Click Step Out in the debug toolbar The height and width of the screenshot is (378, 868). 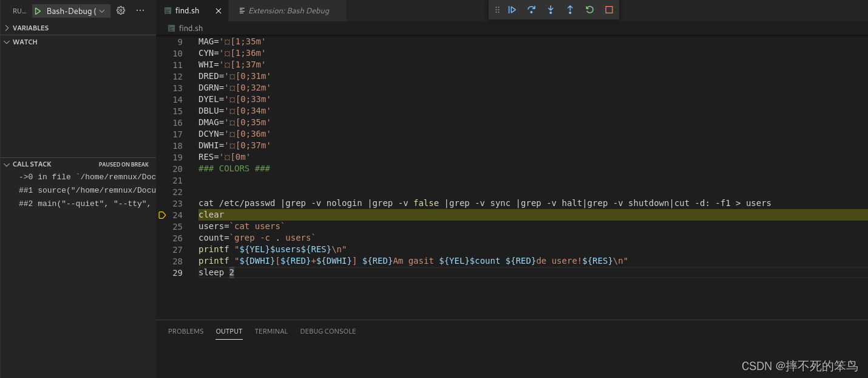(x=570, y=10)
